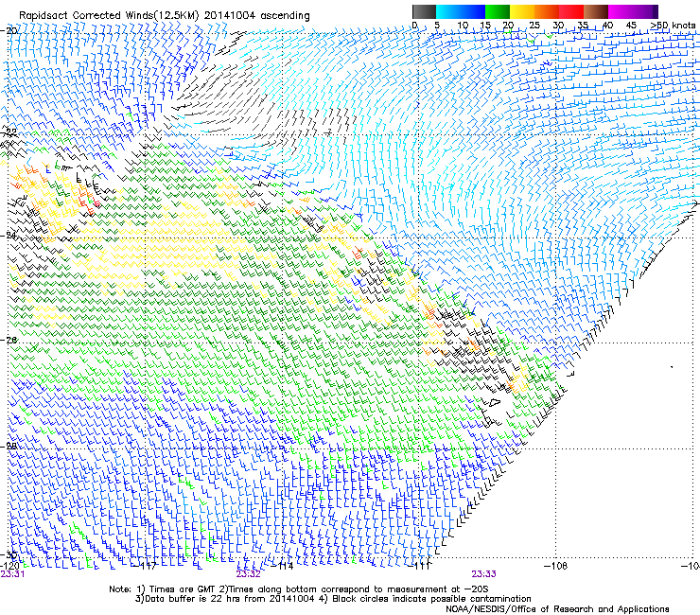Click the '>50 knots' legend label
700x615 pixels.
(x=673, y=26)
